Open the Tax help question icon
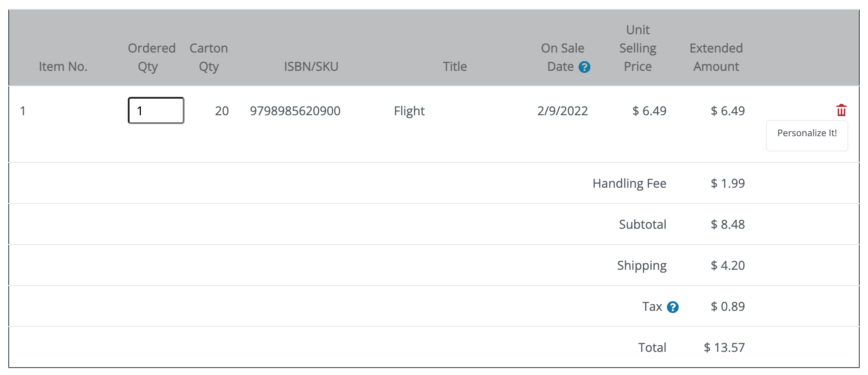 (673, 307)
